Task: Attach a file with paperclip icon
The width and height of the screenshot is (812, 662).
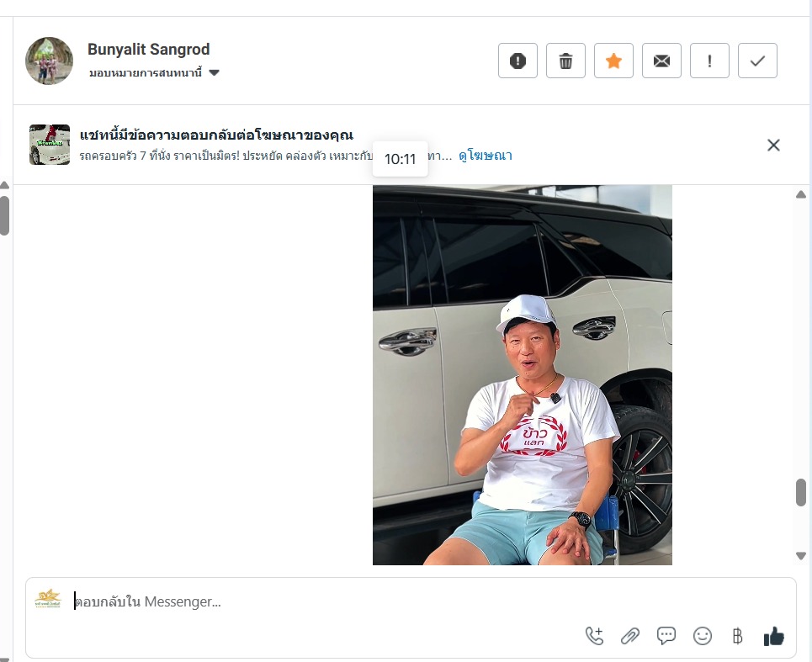Action: click(630, 636)
